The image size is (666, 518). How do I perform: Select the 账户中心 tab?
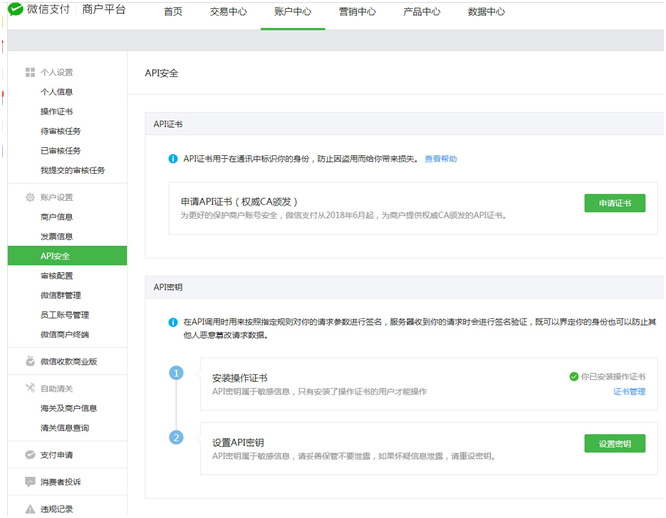(x=293, y=11)
